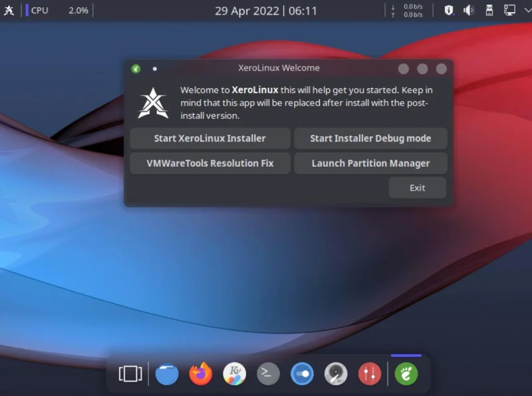Click the pin dot in Welcome titlebar
This screenshot has width=532, height=396.
point(155,69)
